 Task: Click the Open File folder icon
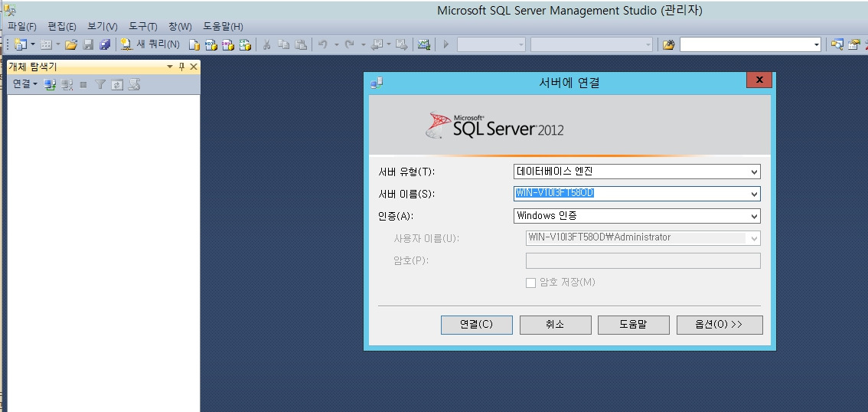71,44
